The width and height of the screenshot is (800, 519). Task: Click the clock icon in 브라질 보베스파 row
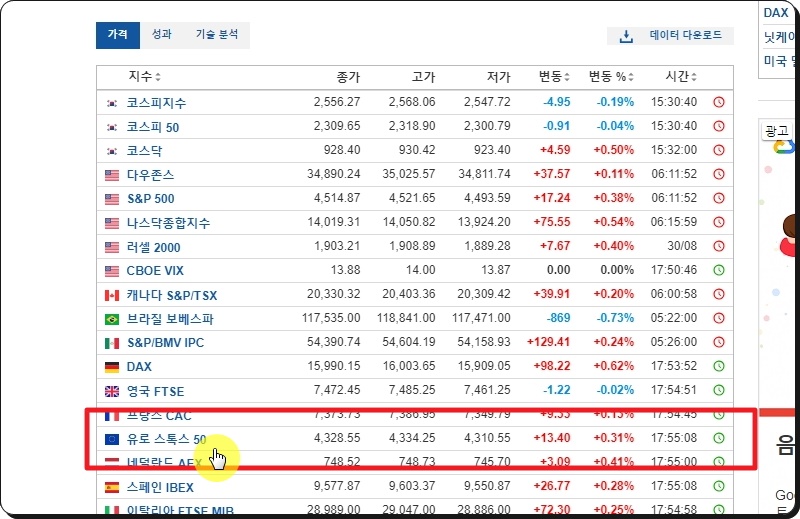tap(719, 318)
